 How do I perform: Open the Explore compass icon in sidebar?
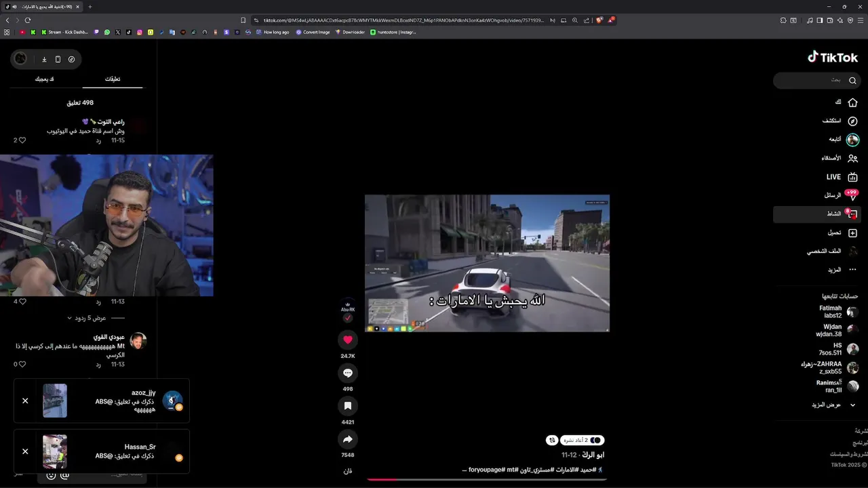[852, 121]
